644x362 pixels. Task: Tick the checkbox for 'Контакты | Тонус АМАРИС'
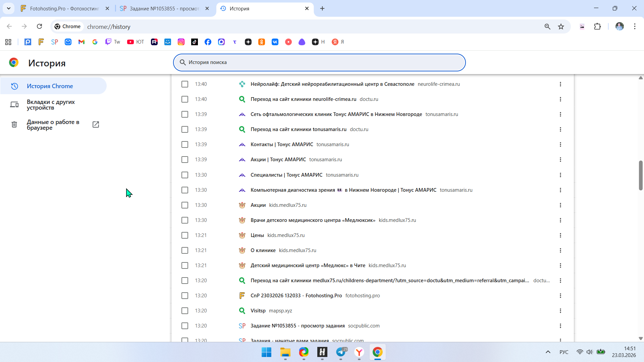pos(185,144)
